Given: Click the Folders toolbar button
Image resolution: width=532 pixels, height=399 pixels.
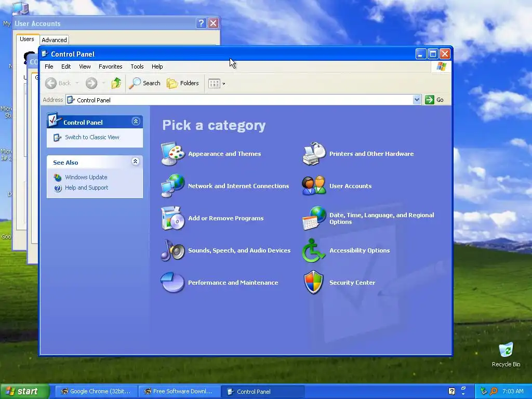Looking at the screenshot, I should pyautogui.click(x=183, y=83).
